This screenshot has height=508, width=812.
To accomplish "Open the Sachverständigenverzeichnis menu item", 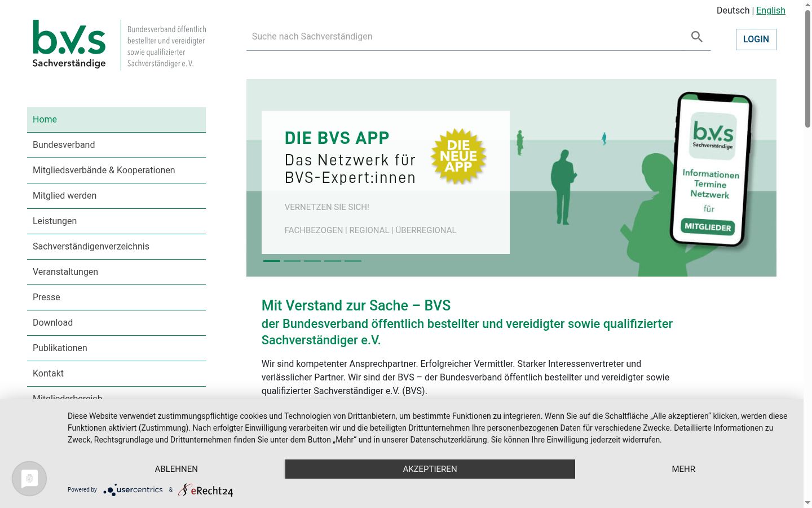I will coord(116,247).
